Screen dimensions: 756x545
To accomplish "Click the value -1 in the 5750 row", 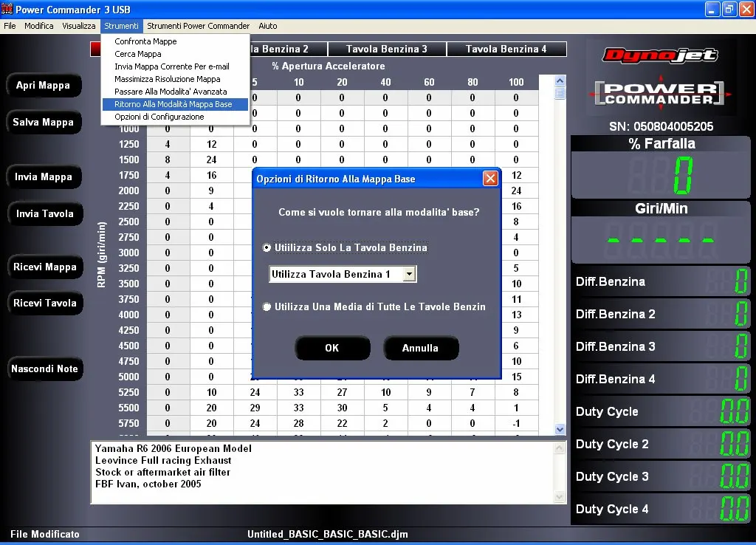I will coord(516,423).
